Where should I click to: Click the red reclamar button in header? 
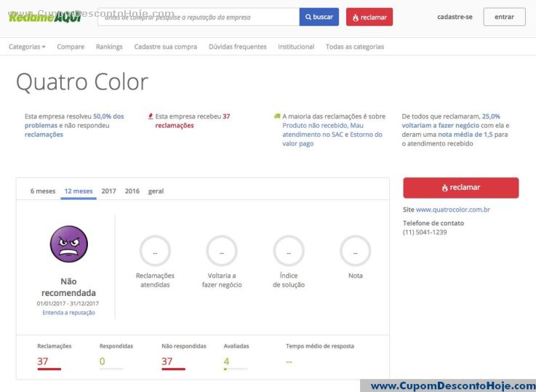click(x=369, y=17)
